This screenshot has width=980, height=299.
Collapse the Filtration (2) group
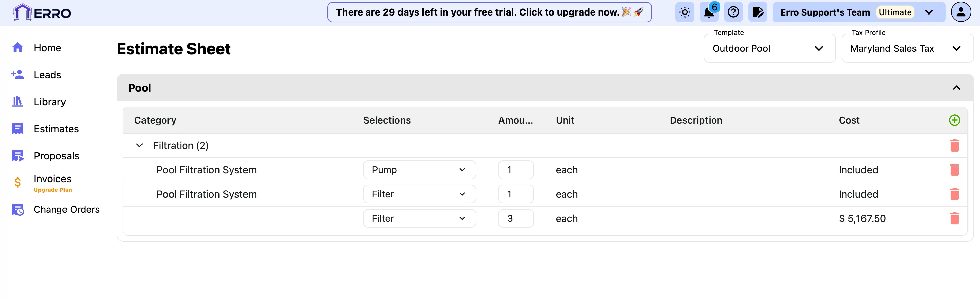pos(139,146)
